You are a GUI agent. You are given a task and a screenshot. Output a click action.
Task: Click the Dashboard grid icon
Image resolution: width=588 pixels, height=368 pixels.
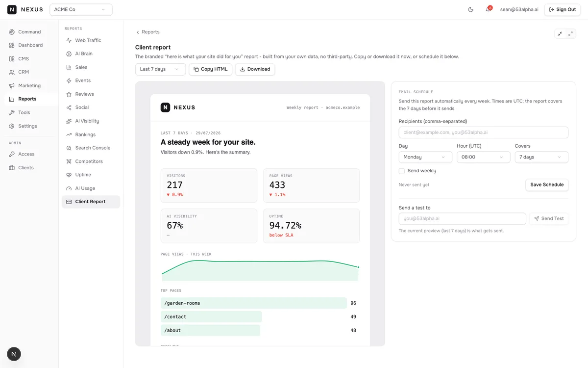12,45
